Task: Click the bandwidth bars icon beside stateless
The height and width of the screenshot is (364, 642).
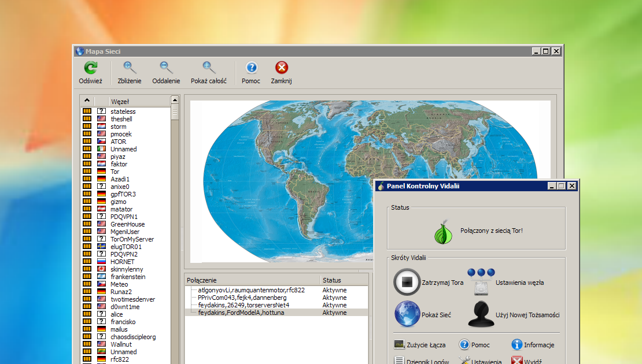Action: [x=87, y=112]
